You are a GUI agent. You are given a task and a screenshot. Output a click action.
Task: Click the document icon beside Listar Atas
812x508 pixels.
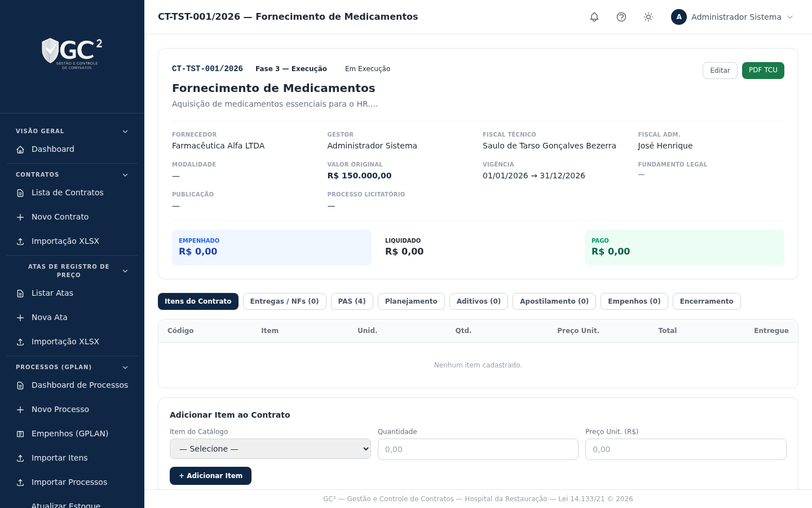20,294
